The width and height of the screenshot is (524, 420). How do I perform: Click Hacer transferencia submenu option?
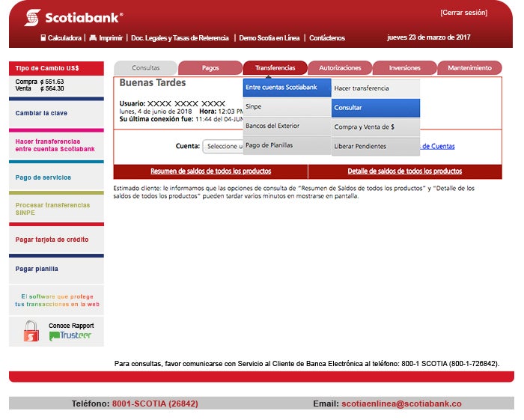pos(376,88)
